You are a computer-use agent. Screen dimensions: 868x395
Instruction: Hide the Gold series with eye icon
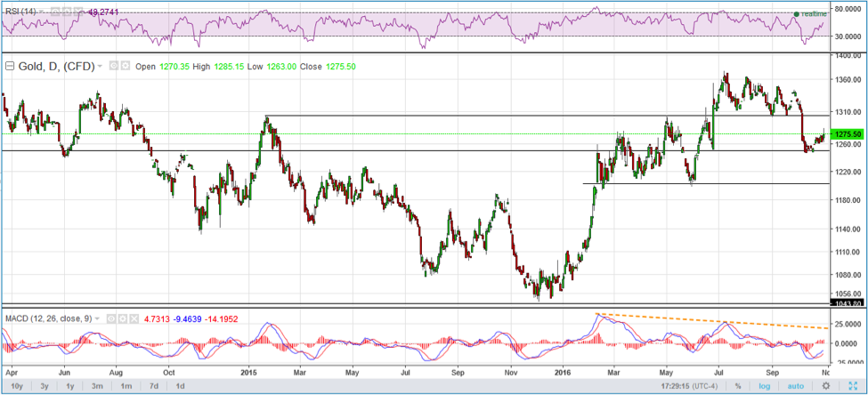click(x=112, y=66)
